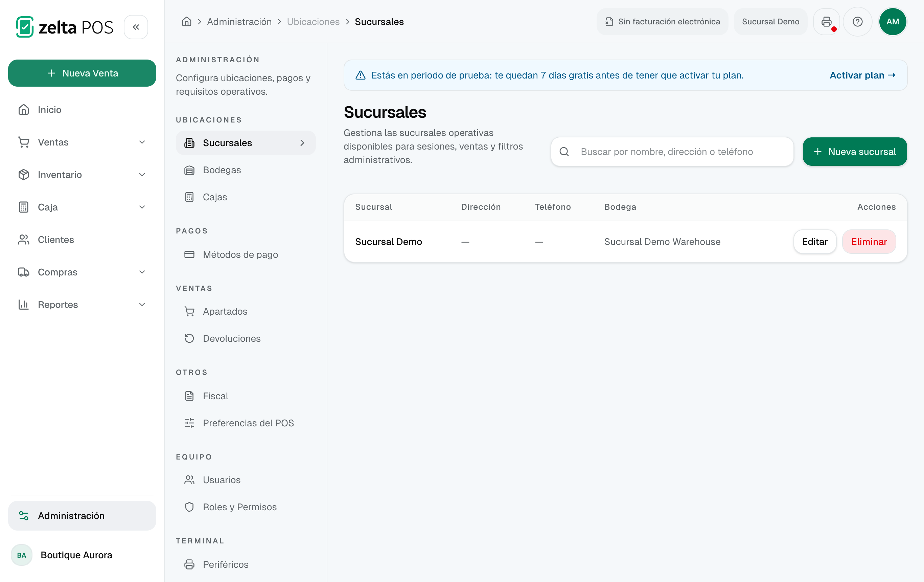Click the Ubicaciones breadcrumb link

[313, 22]
